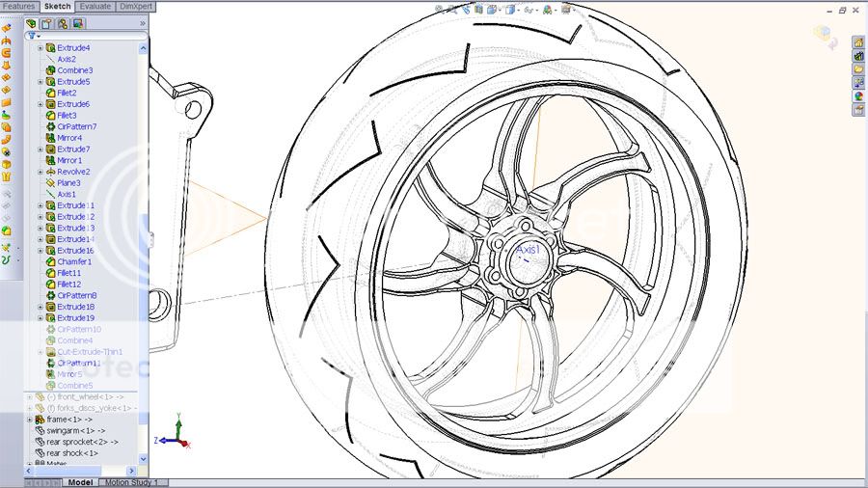868x488 pixels.
Task: Select swingarm<1> component in tree
Action: (x=76, y=430)
